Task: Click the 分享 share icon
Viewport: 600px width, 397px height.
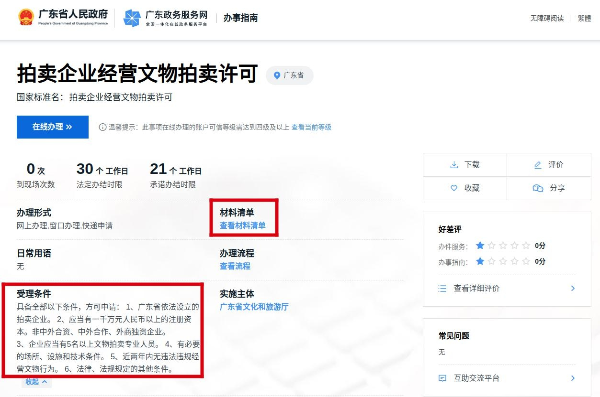Action: coord(538,188)
